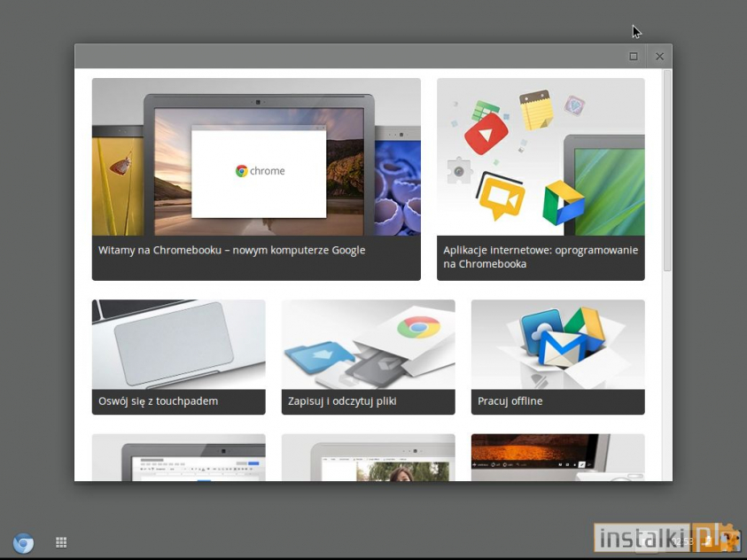Open the app launcher grid icon
Viewport: 747px width, 560px height.
pos(60,542)
